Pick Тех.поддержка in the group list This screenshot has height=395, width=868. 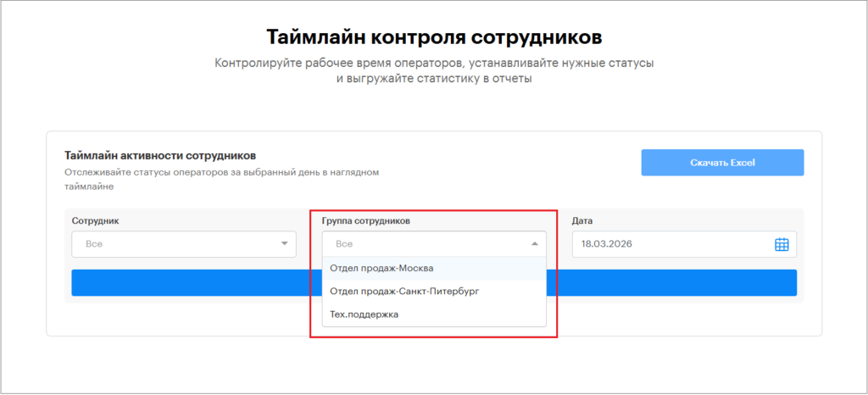[x=364, y=314]
